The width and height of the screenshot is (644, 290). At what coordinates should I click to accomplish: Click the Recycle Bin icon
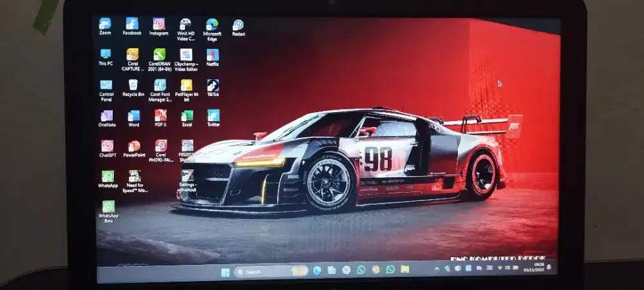tap(133, 85)
